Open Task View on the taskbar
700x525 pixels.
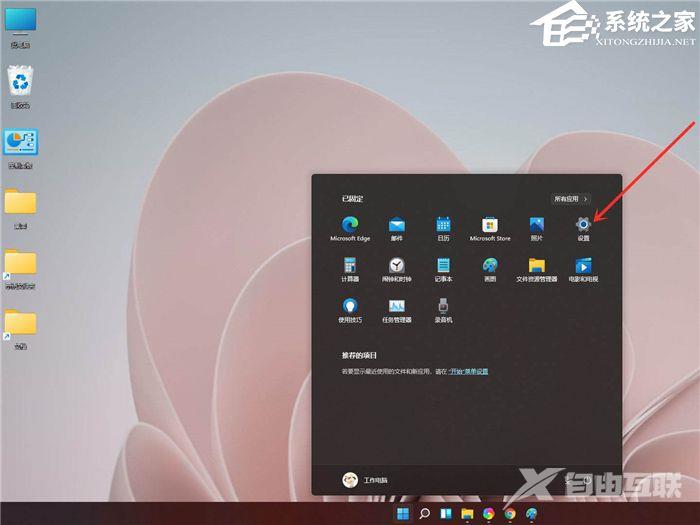446,513
